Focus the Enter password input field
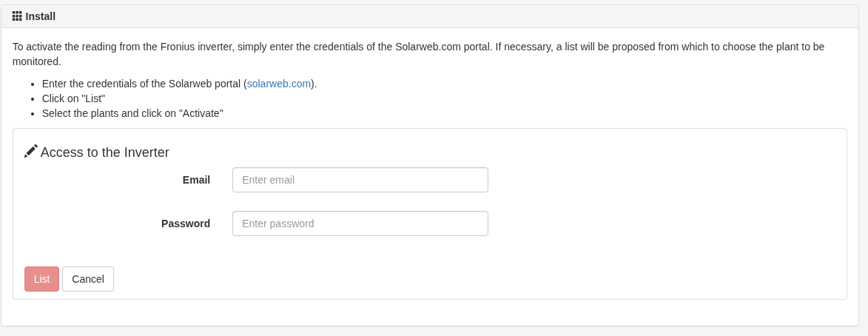868x336 pixels. [x=360, y=224]
